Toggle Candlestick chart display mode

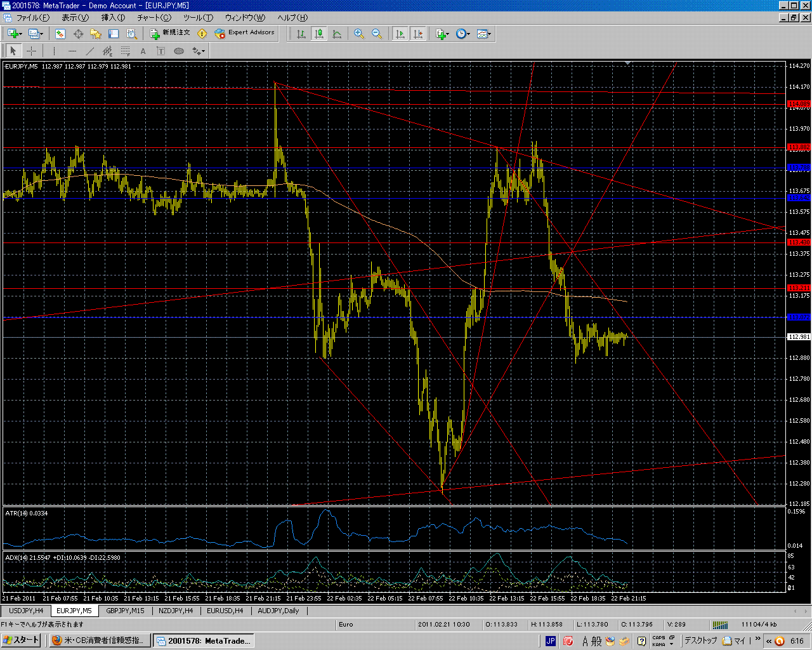pyautogui.click(x=319, y=34)
